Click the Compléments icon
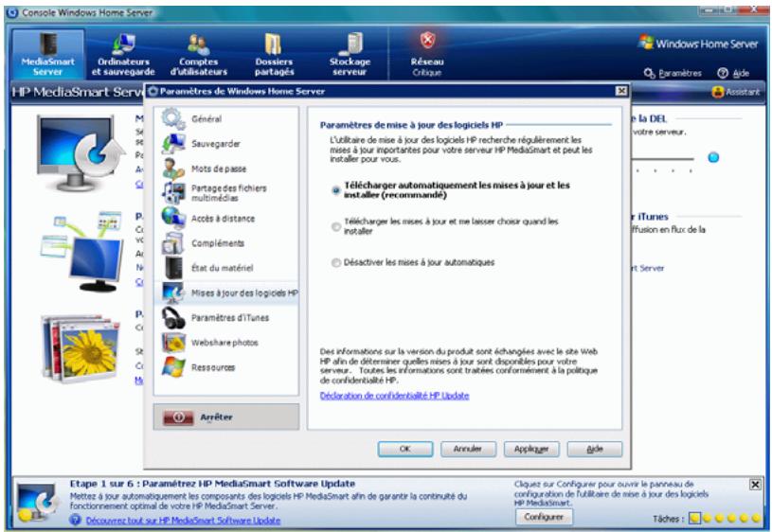This screenshot has width=772, height=532. (173, 243)
